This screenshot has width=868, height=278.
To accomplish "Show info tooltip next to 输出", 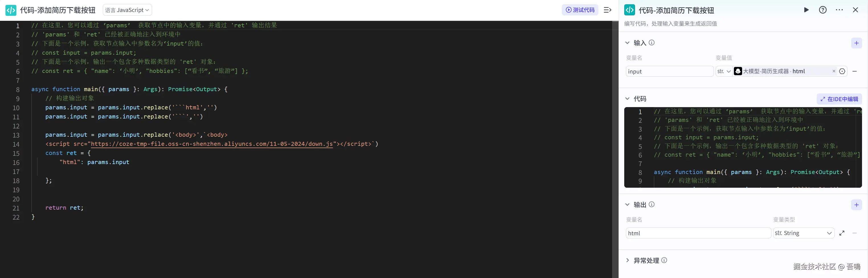I will pos(652,205).
